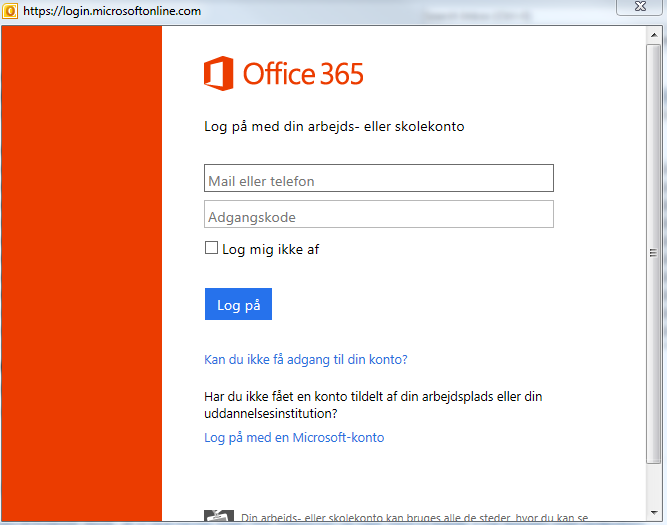
Task: Click the badge icon beside the footer text
Action: (219, 515)
